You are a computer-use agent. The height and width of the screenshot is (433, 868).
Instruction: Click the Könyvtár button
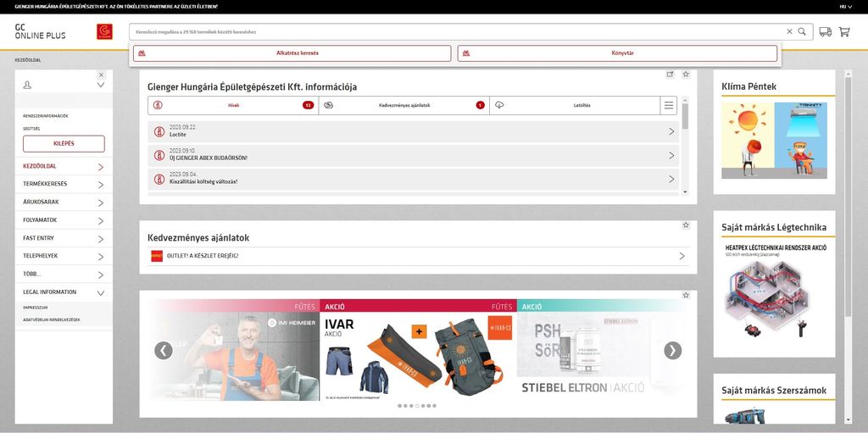point(617,53)
